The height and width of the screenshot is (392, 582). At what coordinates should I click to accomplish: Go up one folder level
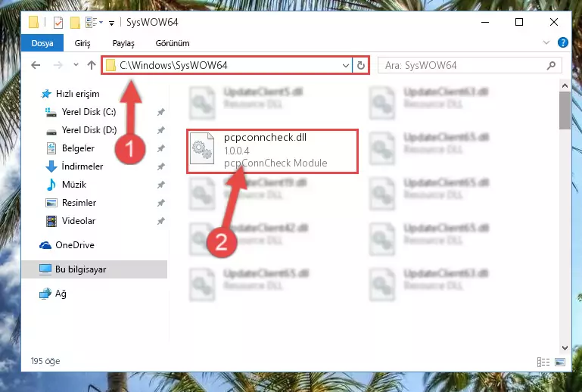point(92,65)
